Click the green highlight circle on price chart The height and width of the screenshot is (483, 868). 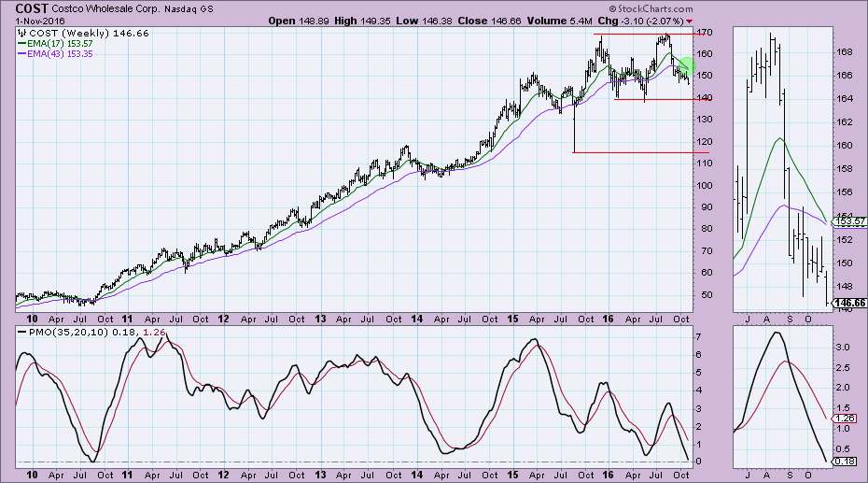686,67
